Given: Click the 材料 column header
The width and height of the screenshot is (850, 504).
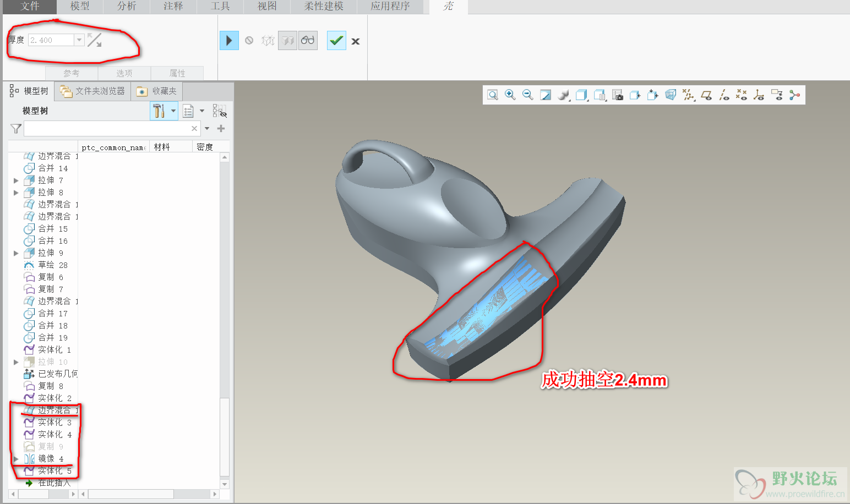Looking at the screenshot, I should pyautogui.click(x=171, y=147).
